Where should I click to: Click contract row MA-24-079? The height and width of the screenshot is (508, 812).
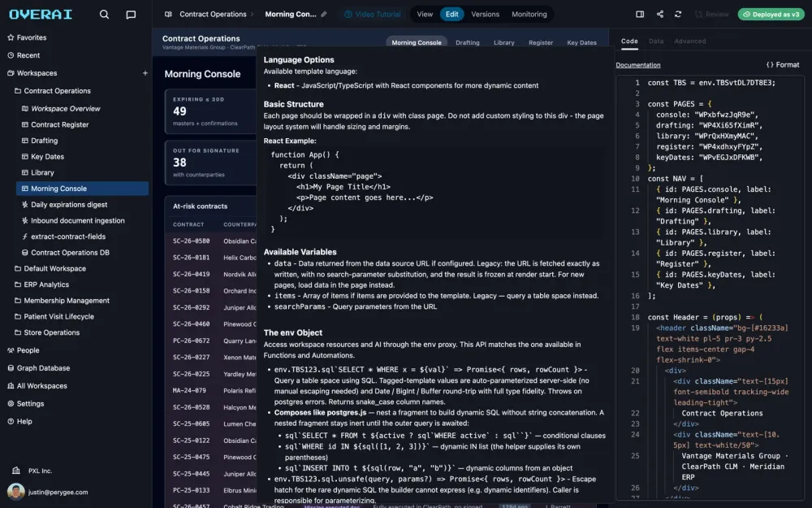pos(211,390)
